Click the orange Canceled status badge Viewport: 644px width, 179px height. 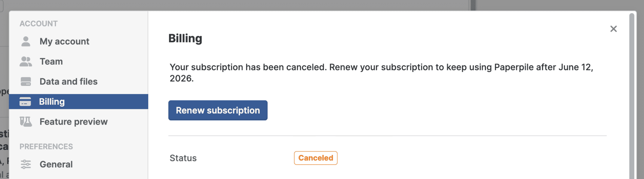coord(315,158)
